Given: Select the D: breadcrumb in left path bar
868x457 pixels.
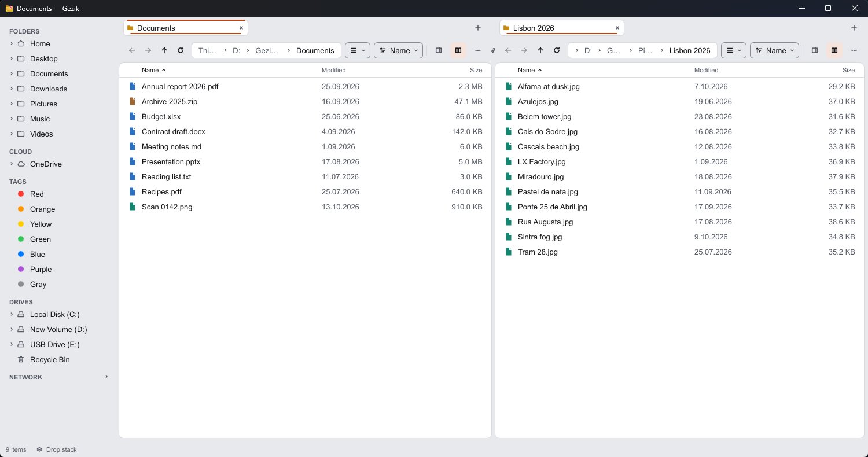Looking at the screenshot, I should (236, 50).
